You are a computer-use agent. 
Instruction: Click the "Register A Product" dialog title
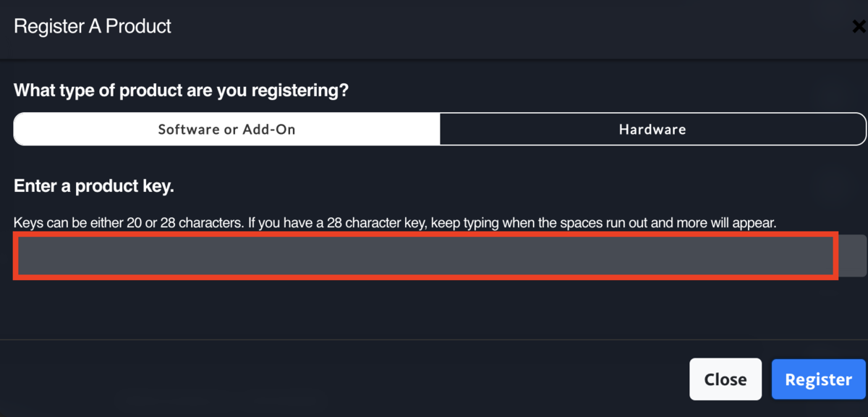click(x=93, y=27)
